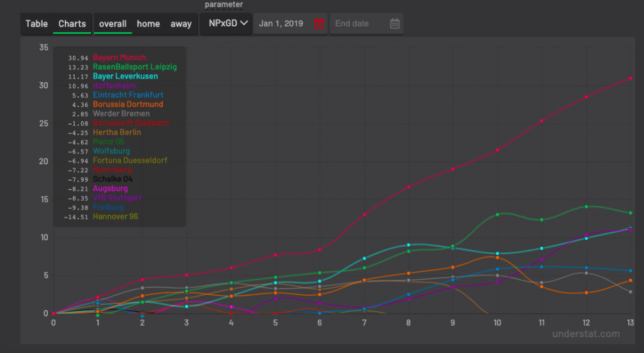Screen dimensions: 644x353
Task: Toggle RasenBallsport Leipzig in legend
Action: (x=135, y=67)
